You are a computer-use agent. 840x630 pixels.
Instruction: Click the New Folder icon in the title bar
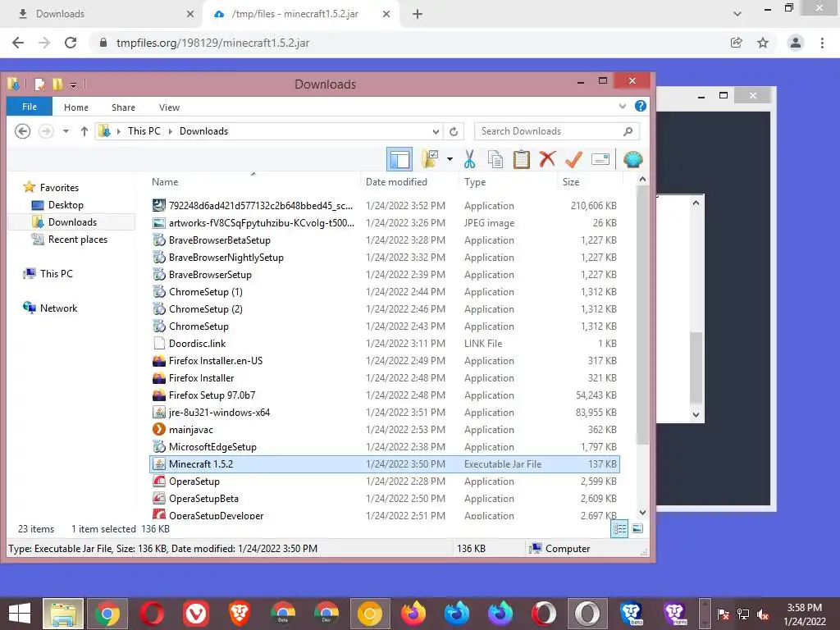coord(57,84)
